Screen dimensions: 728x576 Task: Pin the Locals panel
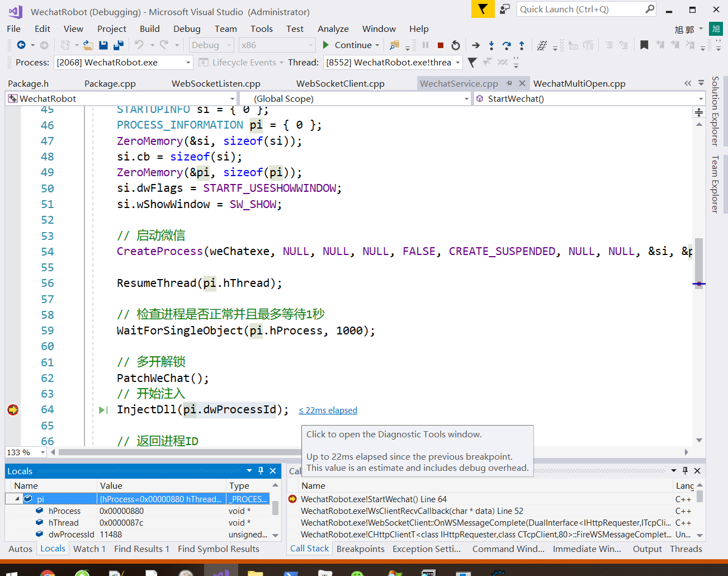click(261, 471)
